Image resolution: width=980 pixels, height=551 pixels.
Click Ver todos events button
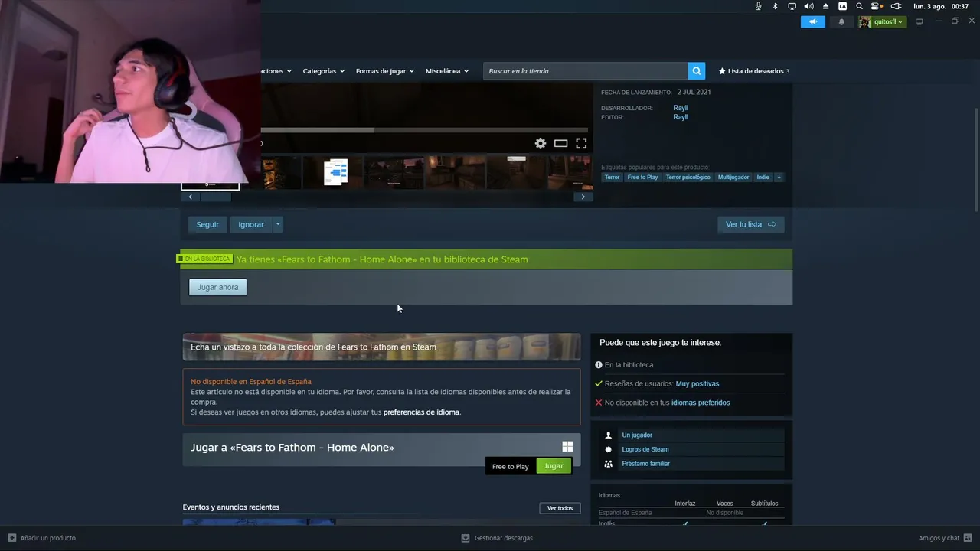click(560, 508)
